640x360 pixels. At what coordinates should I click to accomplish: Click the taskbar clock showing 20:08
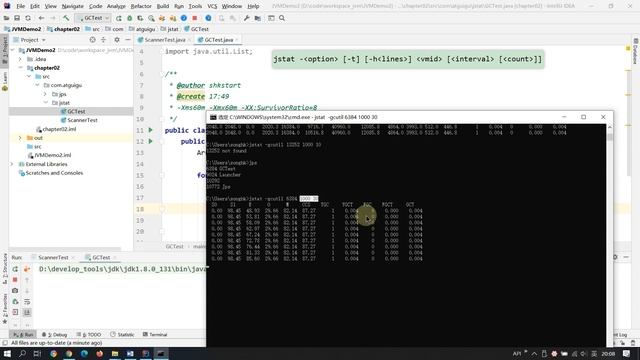(x=608, y=353)
